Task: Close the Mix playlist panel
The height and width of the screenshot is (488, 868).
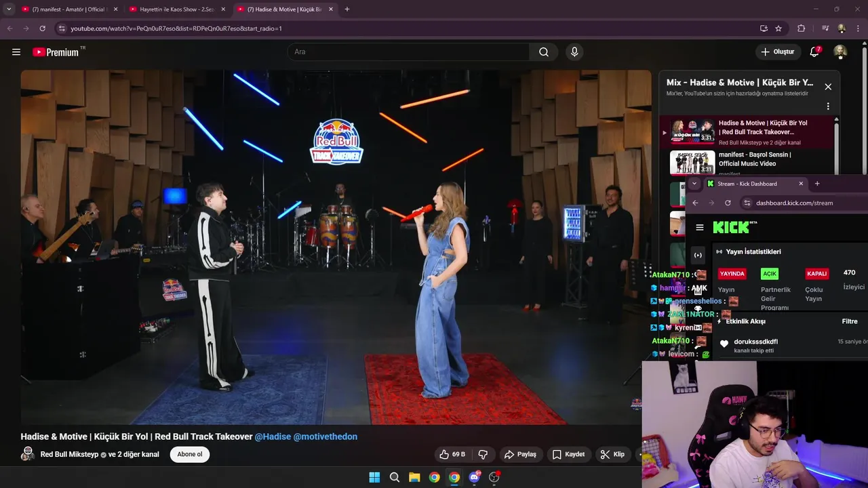Action: pos(828,87)
